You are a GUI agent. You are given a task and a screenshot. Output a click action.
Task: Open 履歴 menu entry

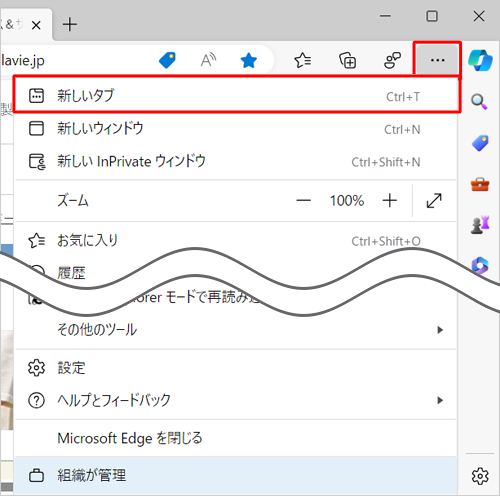(x=71, y=273)
